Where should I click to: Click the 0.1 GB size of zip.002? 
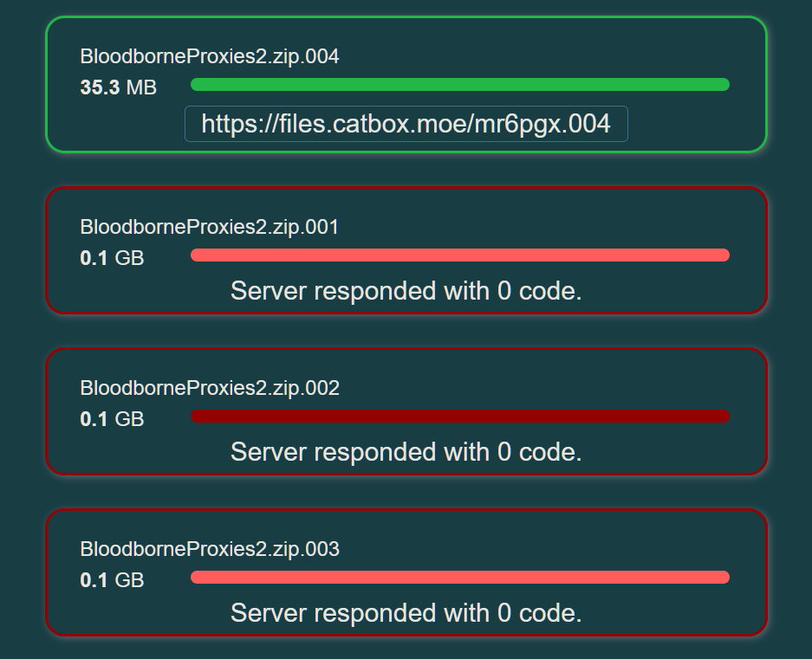(113, 419)
